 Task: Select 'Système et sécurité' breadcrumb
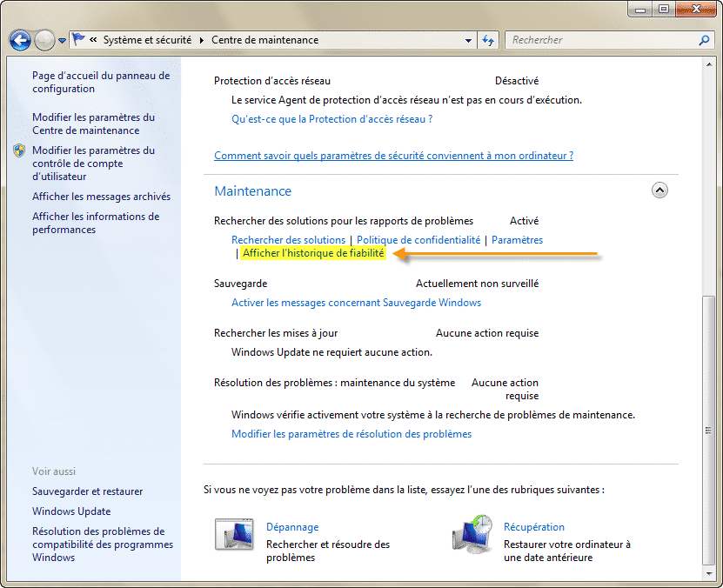[x=147, y=40]
